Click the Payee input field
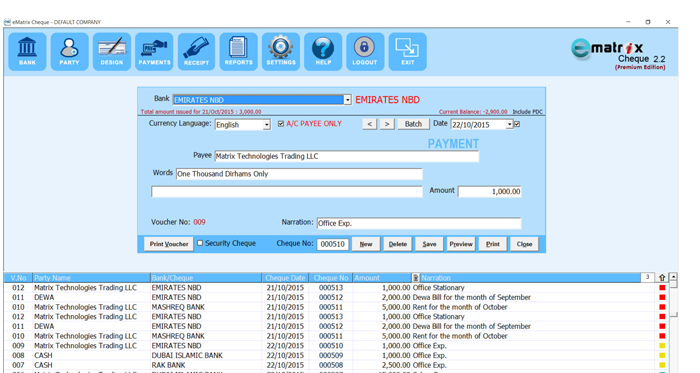The image size is (700, 373). click(346, 156)
